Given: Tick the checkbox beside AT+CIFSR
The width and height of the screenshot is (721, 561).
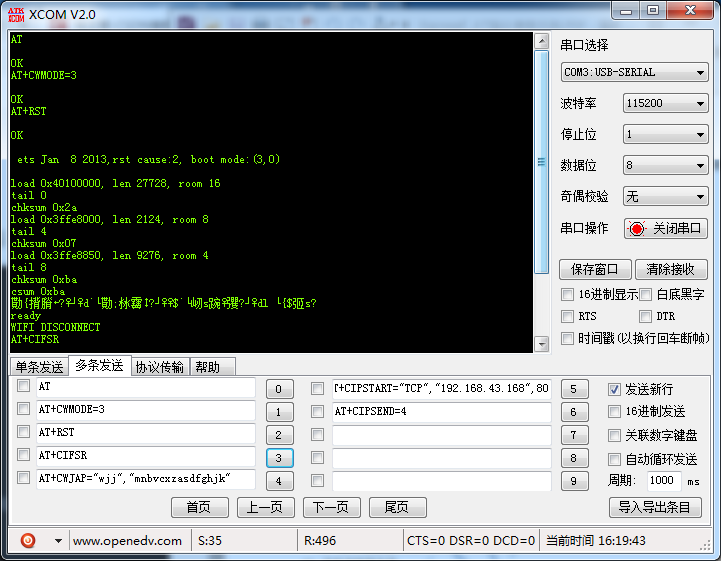Looking at the screenshot, I should 23,454.
